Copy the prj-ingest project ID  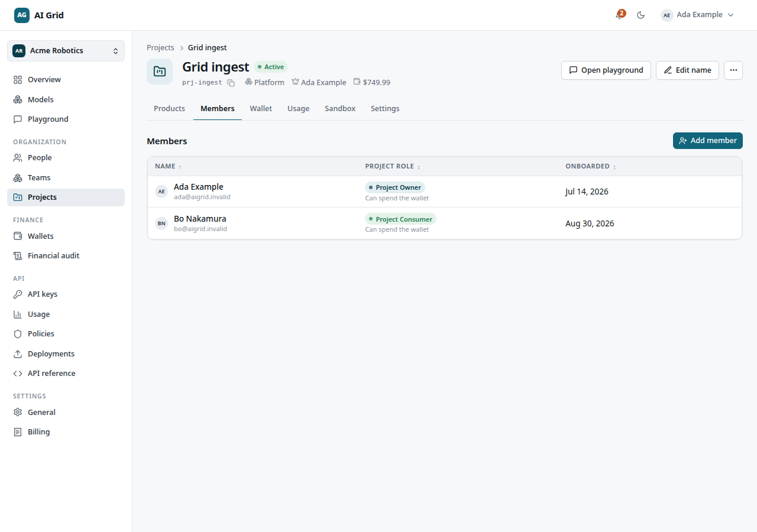[x=231, y=83]
